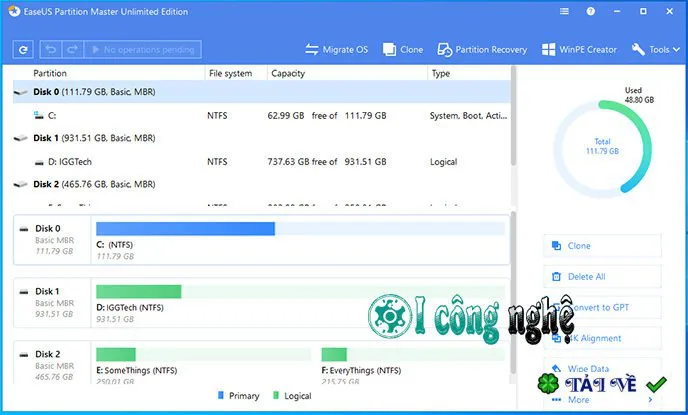Click Clone in right side panel
The height and width of the screenshot is (415, 688).
tap(602, 246)
